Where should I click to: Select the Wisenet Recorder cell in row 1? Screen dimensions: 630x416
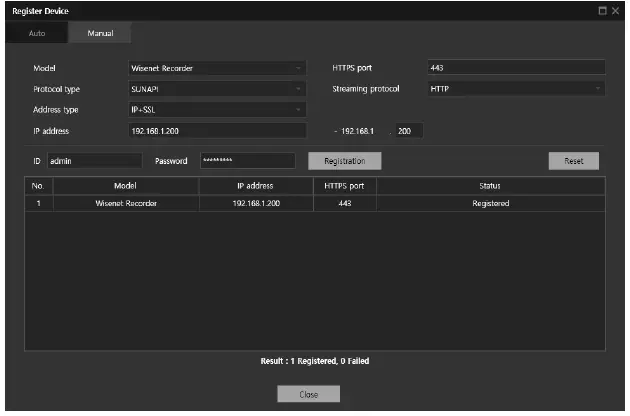(x=126, y=204)
